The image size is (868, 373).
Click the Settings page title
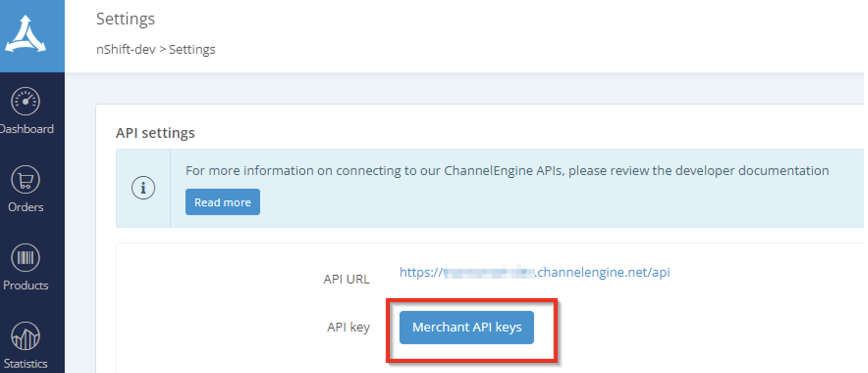coord(125,19)
